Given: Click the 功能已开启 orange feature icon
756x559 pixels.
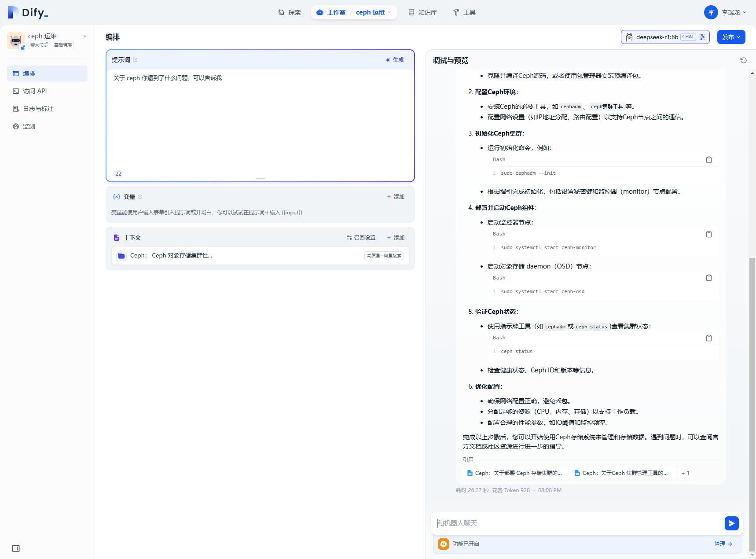Looking at the screenshot, I should [444, 544].
